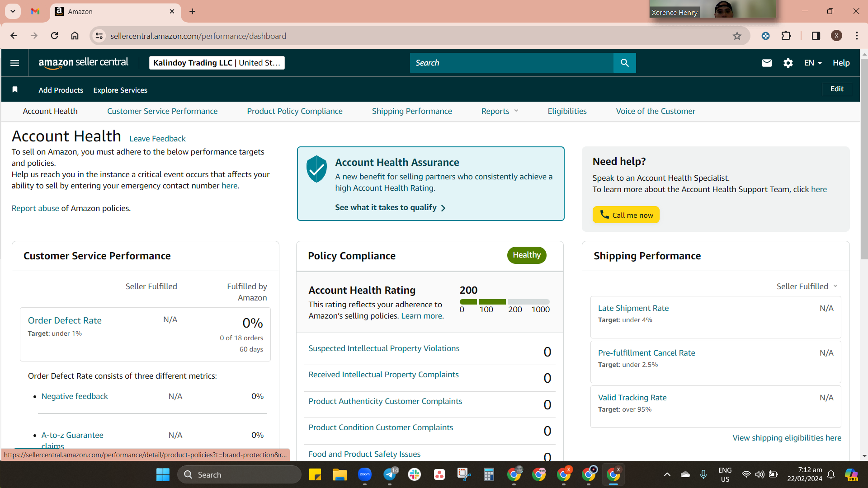Screen dimensions: 868x488
Task: Click Leave Feedback link
Action: (x=157, y=139)
